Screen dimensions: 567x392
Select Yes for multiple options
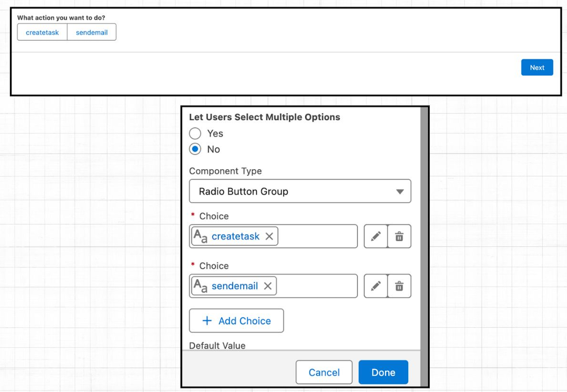[x=195, y=133]
